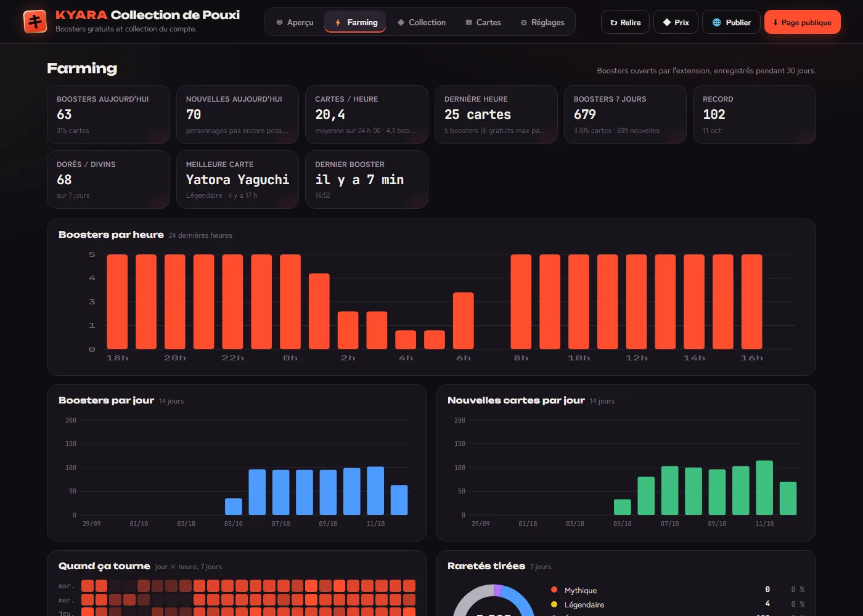
Task: Go to the Réglages tab
Action: (542, 22)
